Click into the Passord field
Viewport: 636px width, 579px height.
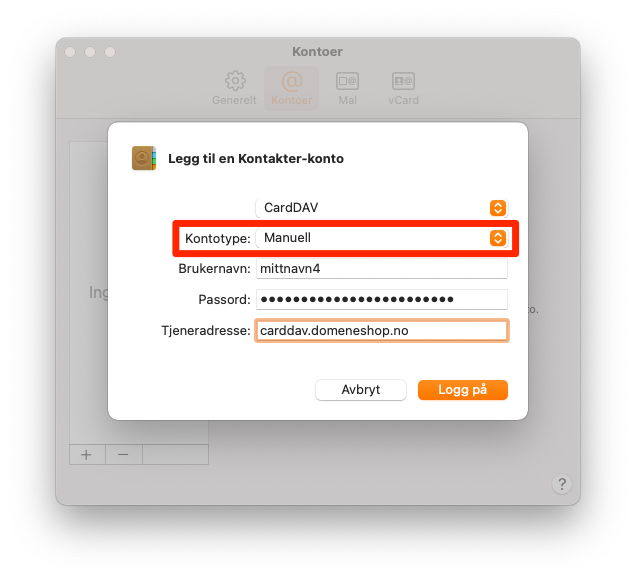point(381,299)
